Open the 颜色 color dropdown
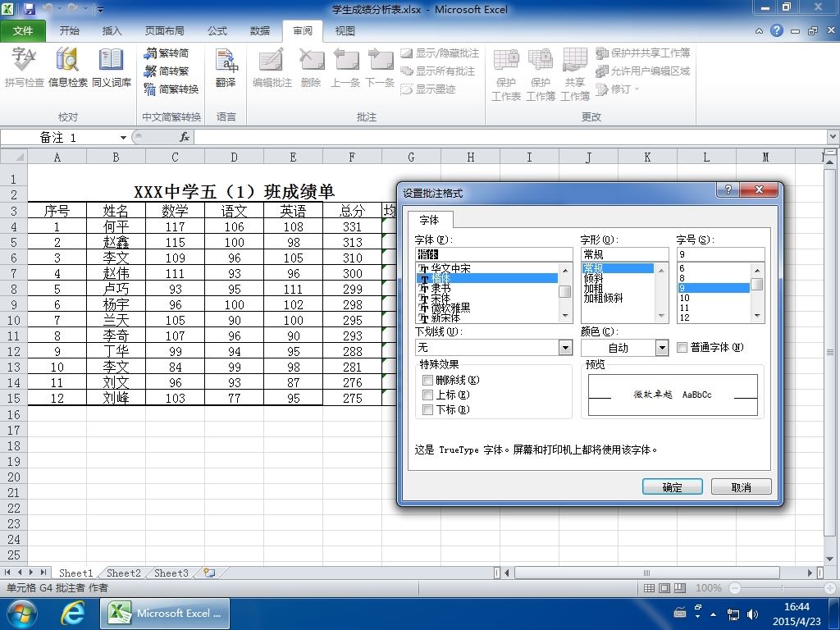The image size is (840, 630). pyautogui.click(x=662, y=348)
